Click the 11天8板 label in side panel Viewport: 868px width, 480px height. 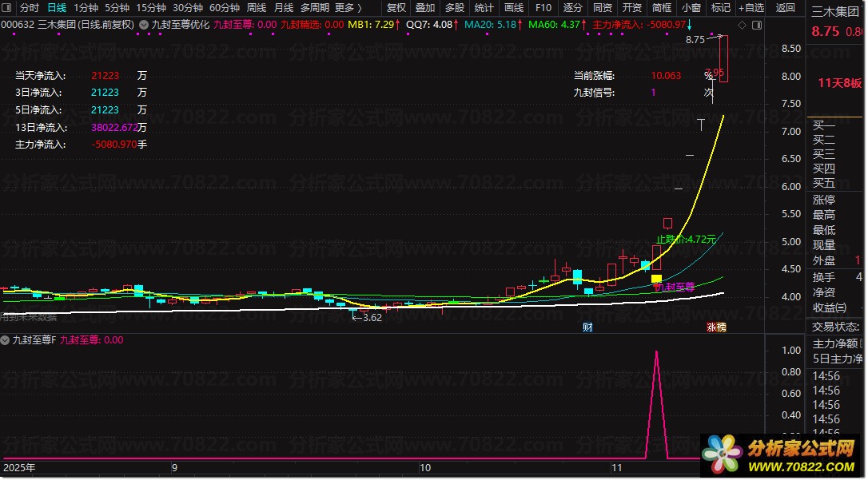[x=840, y=83]
